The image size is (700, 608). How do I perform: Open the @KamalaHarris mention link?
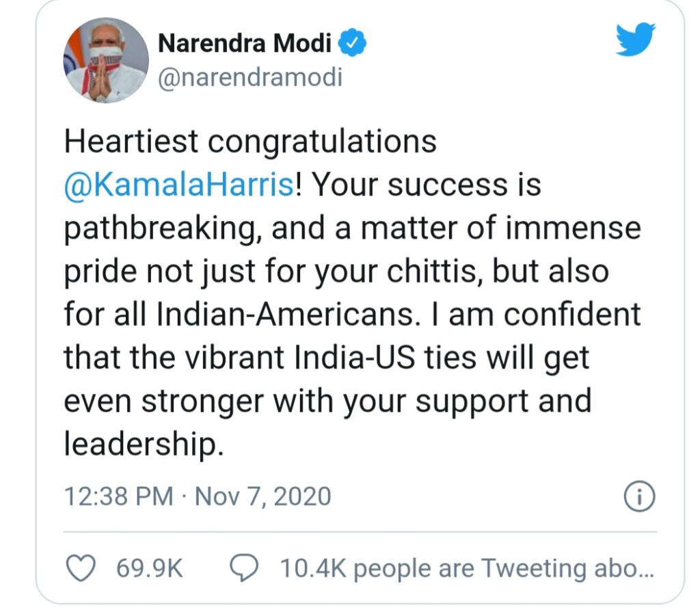[x=179, y=185]
